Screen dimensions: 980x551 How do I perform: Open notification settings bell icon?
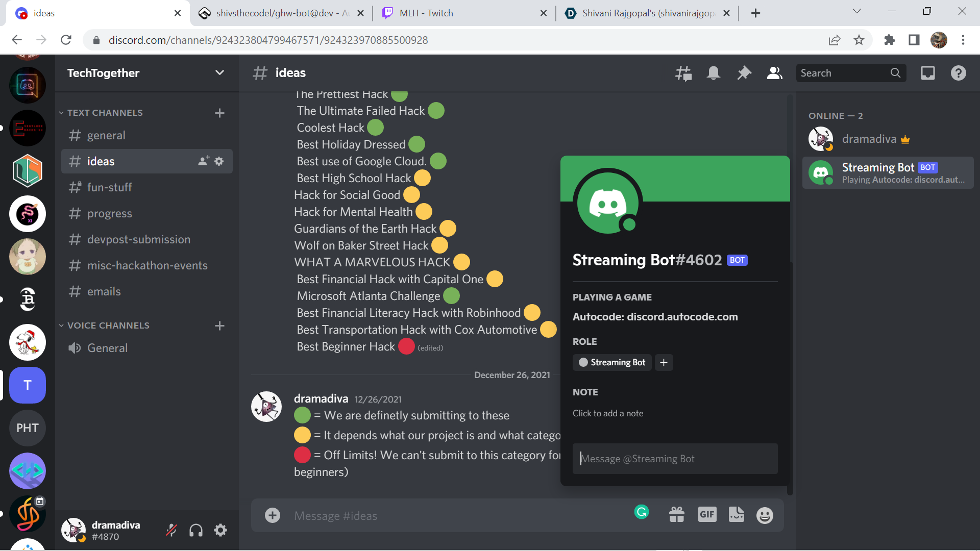tap(714, 73)
